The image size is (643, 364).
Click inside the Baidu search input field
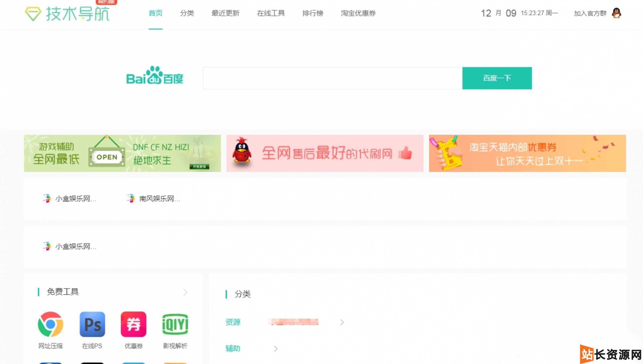coord(332,78)
